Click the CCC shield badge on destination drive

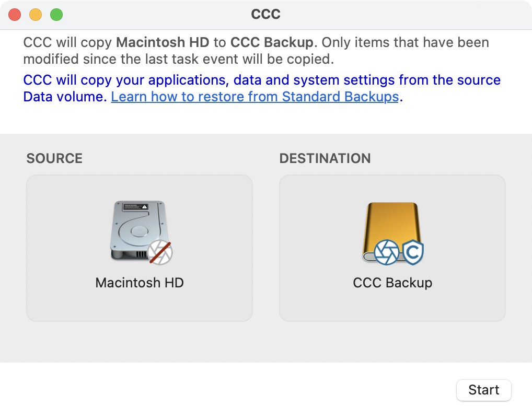coord(413,252)
